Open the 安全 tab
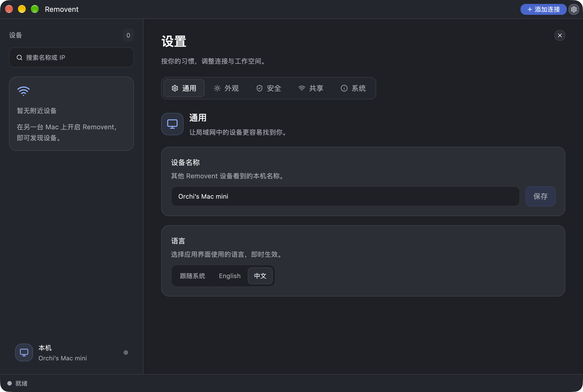 click(x=269, y=88)
